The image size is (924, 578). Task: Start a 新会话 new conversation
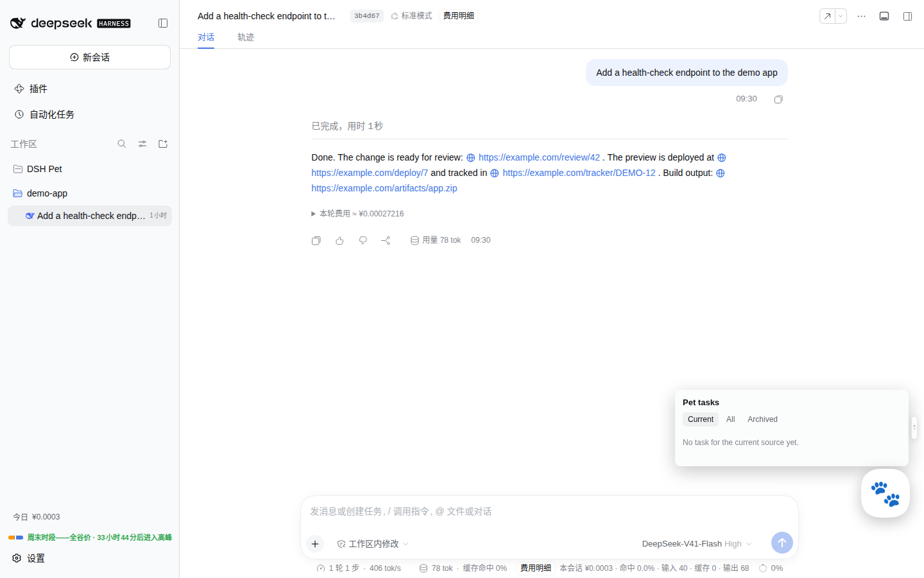pos(90,57)
